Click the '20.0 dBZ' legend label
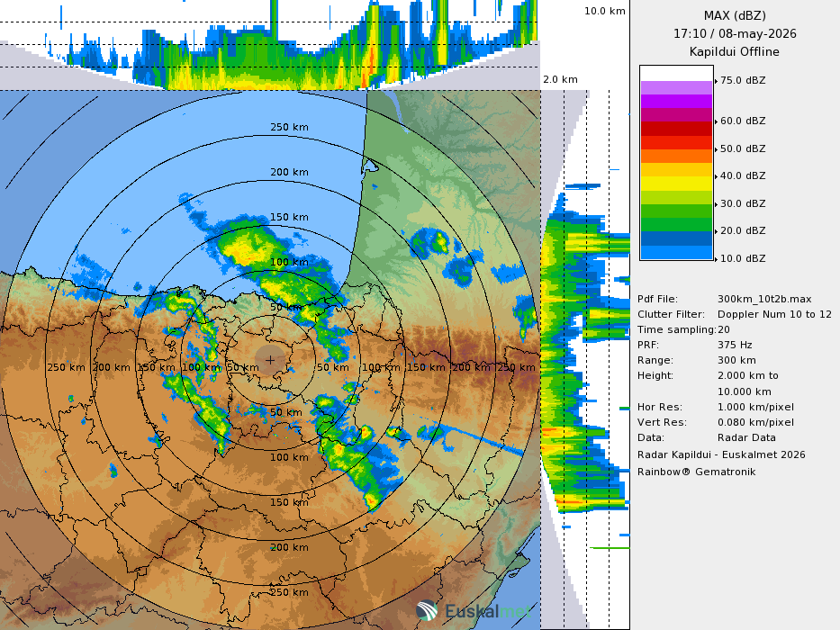Screen dimensions: 840x630 click(x=743, y=231)
